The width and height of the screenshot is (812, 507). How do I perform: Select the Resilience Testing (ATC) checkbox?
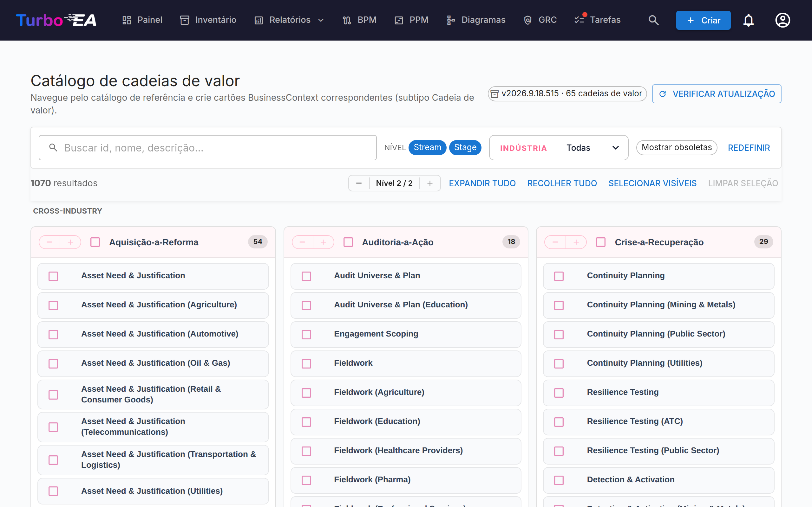pyautogui.click(x=559, y=422)
